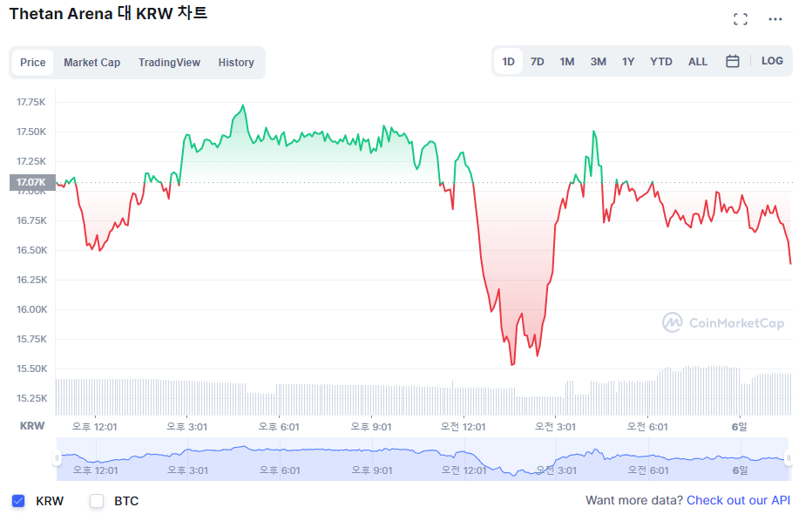Select the 1D time range
Viewport: 812px width, 521px height.
(x=508, y=62)
